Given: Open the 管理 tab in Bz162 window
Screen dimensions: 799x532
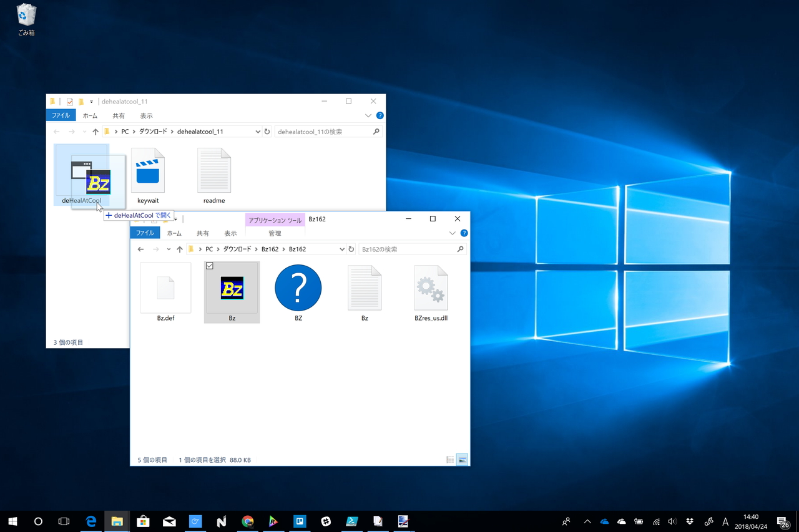Looking at the screenshot, I should pos(275,233).
